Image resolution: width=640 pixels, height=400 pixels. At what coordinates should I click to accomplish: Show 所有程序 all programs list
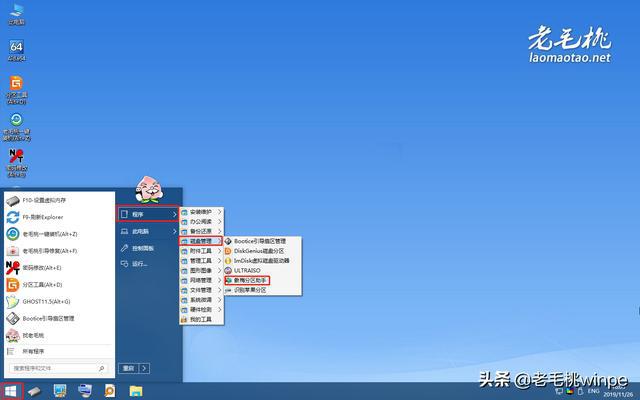tap(59, 351)
